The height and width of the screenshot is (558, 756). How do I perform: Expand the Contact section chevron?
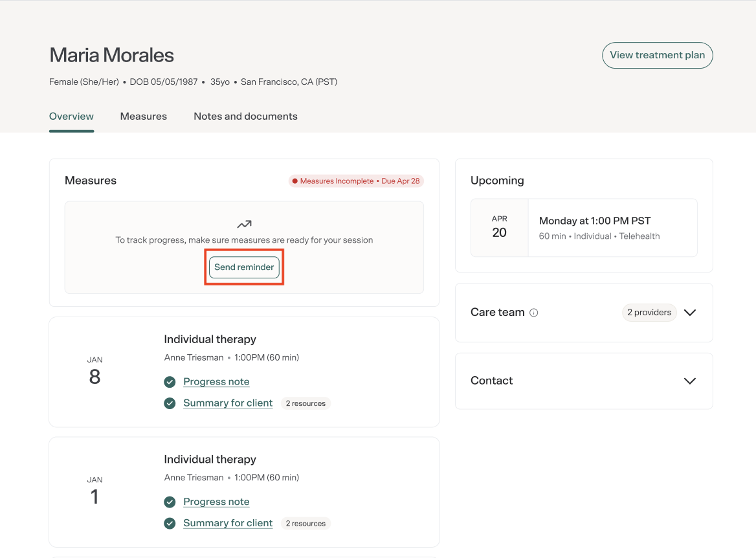[690, 381]
